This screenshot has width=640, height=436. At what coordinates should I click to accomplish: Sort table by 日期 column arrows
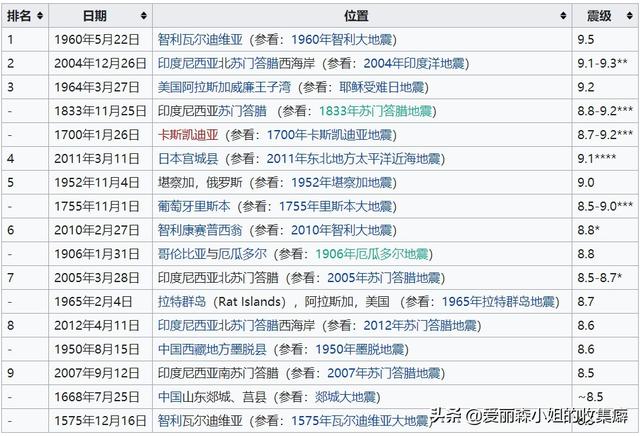(144, 16)
